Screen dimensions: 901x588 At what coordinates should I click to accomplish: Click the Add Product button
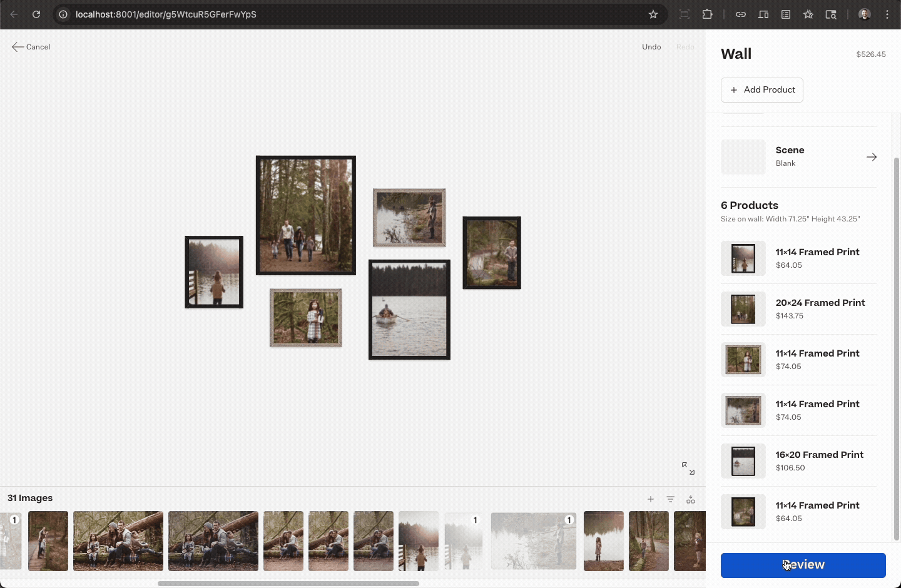[761, 90]
